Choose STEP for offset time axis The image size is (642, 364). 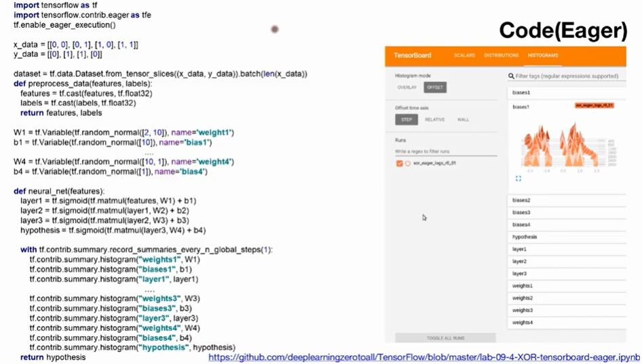tap(407, 119)
